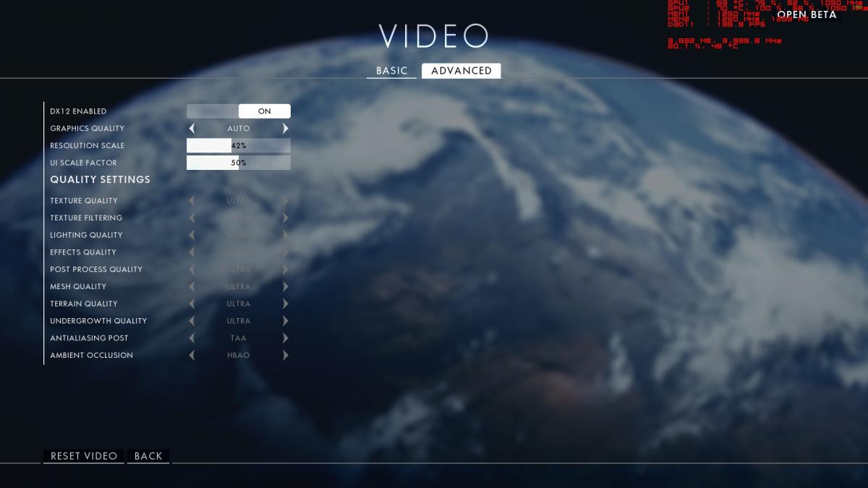Click the Terrain Quality ULTRA value
This screenshot has width=868, height=488.
(239, 304)
